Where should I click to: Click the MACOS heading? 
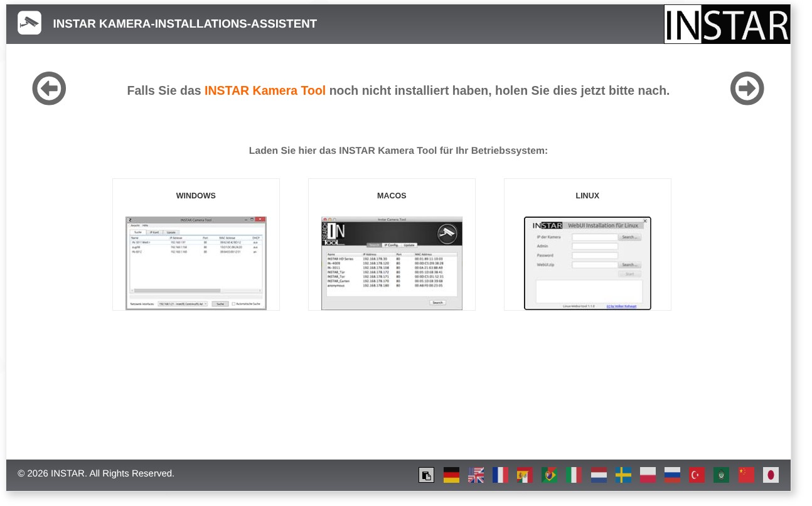(x=392, y=196)
